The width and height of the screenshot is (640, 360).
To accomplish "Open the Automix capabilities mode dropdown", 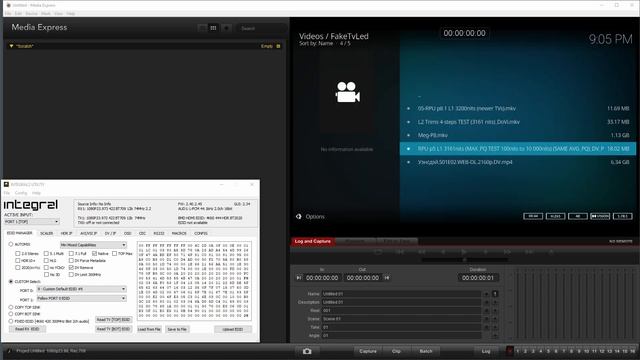I will point(93,245).
